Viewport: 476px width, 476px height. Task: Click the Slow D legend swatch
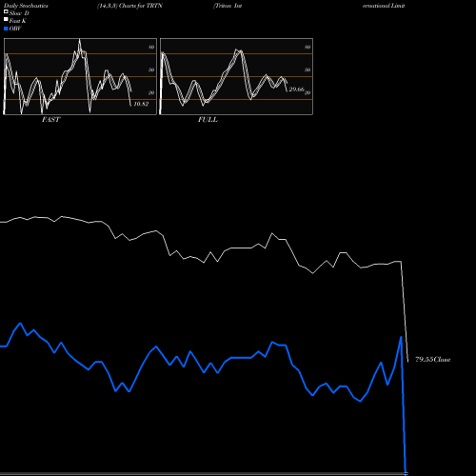6,11
